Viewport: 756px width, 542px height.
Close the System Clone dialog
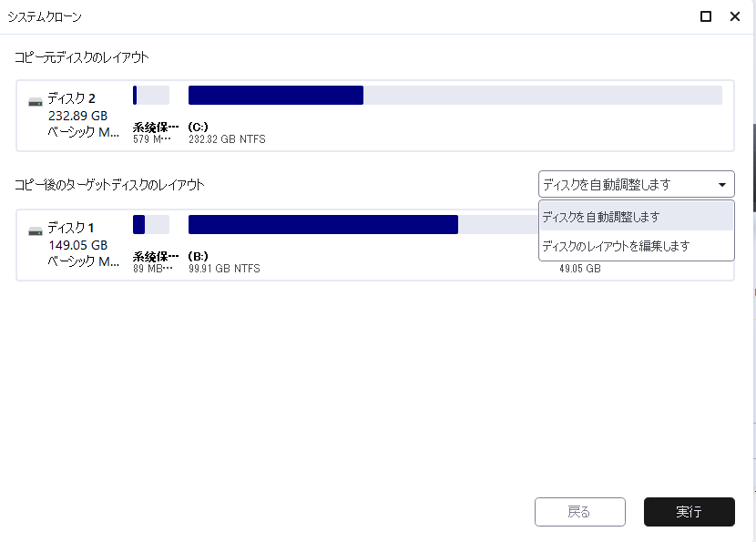pos(734,16)
